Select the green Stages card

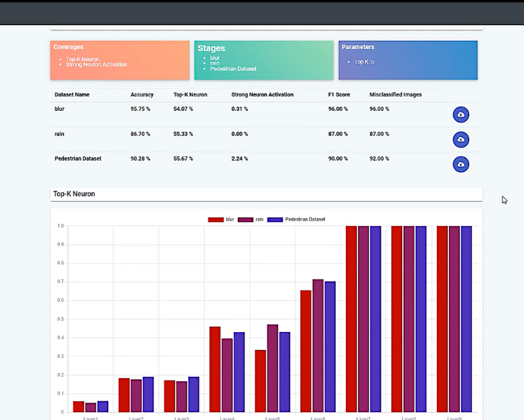(x=264, y=60)
